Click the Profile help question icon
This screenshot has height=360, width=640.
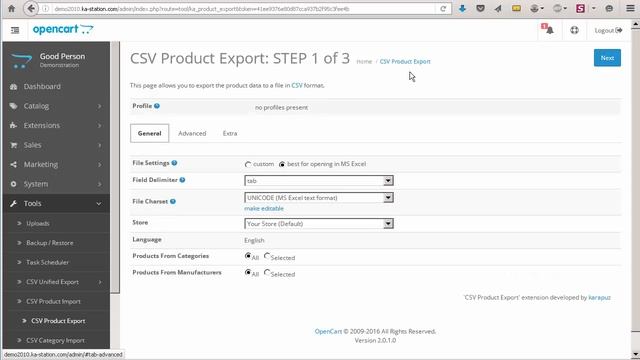click(x=157, y=106)
